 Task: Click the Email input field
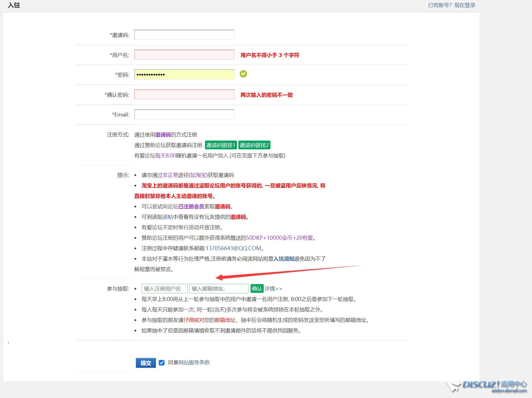tap(184, 114)
